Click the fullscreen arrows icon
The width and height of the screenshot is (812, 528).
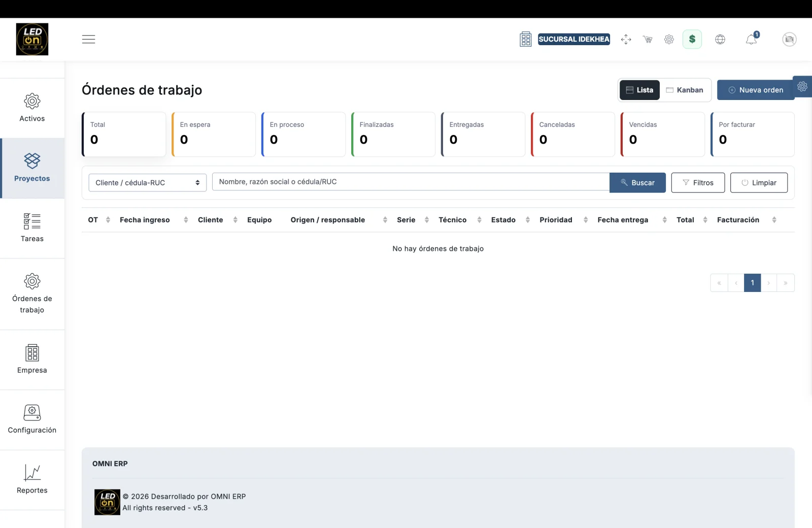coord(626,39)
